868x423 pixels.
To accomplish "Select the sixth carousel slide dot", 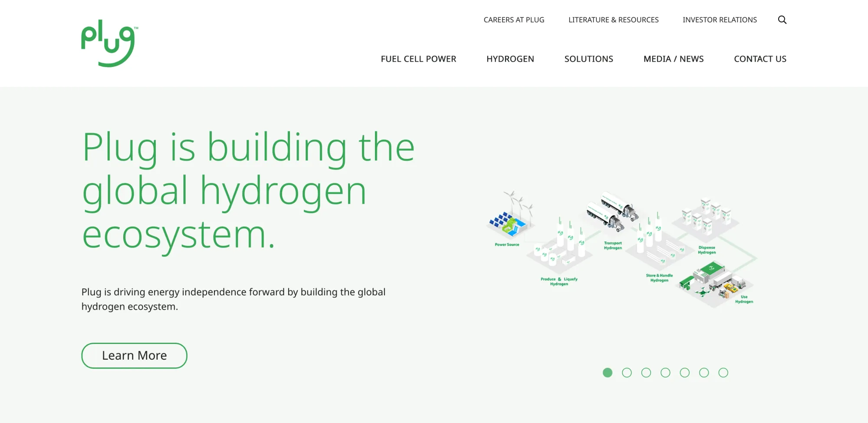I will coord(704,373).
